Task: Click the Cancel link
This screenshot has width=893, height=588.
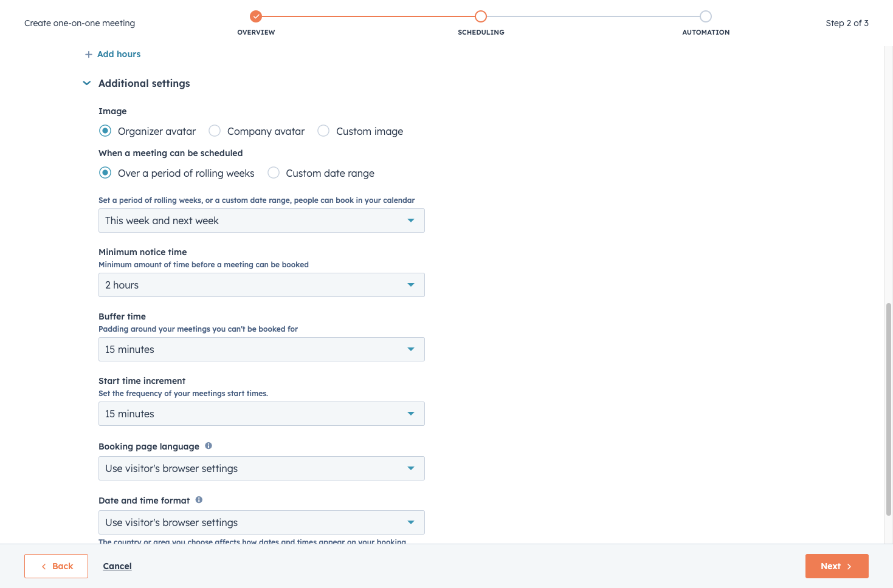Action: pos(117,566)
